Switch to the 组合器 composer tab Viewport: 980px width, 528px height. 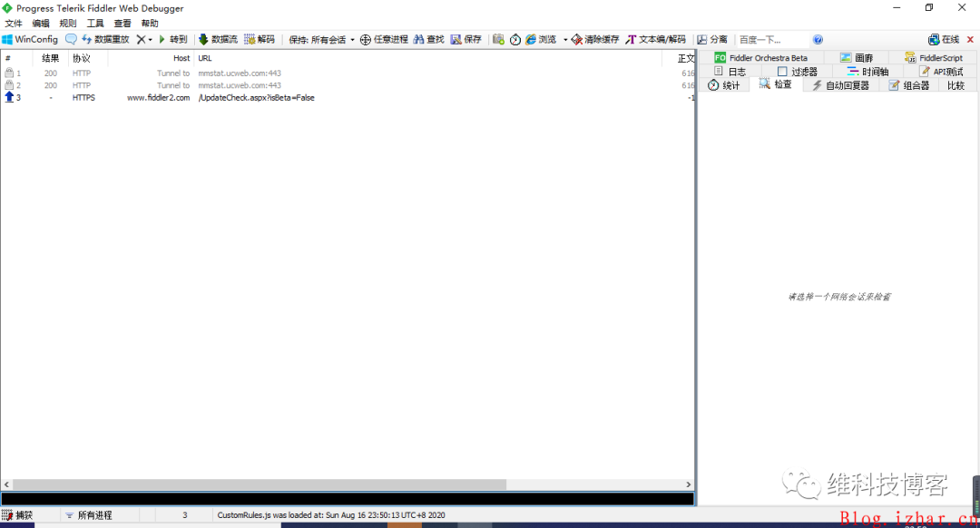pyautogui.click(x=909, y=85)
